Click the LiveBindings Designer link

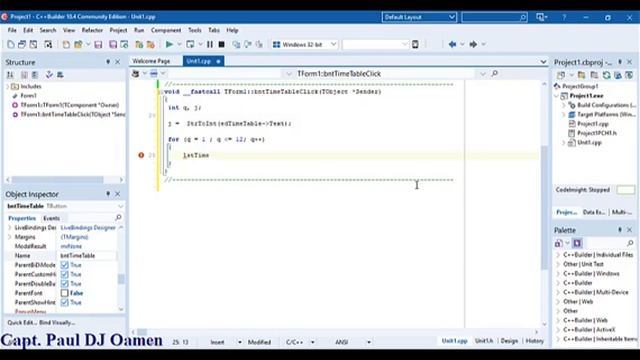88,227
